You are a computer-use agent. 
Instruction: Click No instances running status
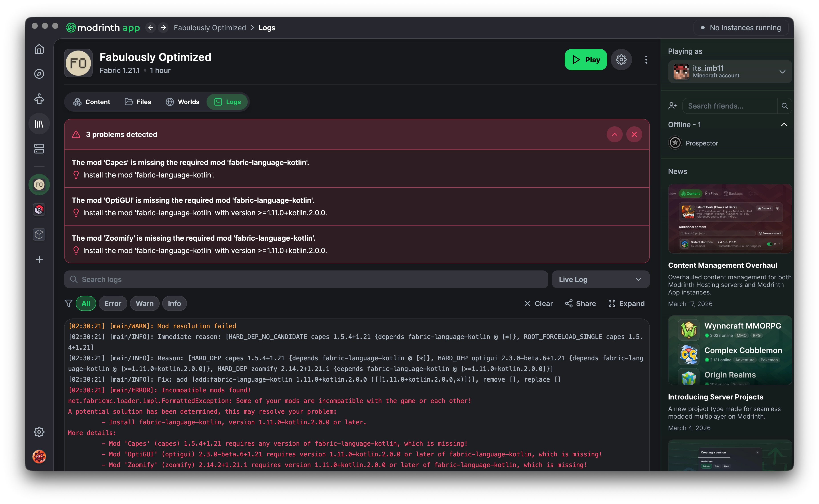click(741, 28)
